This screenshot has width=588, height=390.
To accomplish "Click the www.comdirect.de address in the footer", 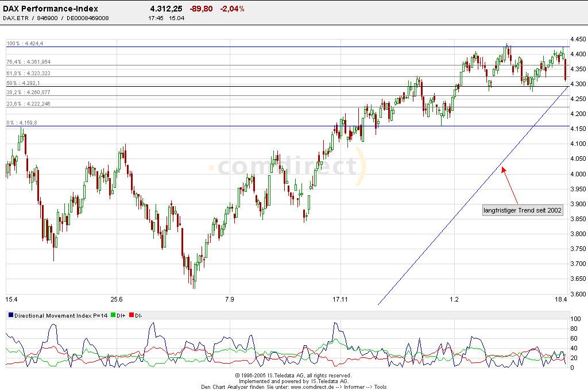I will click(x=312, y=387).
